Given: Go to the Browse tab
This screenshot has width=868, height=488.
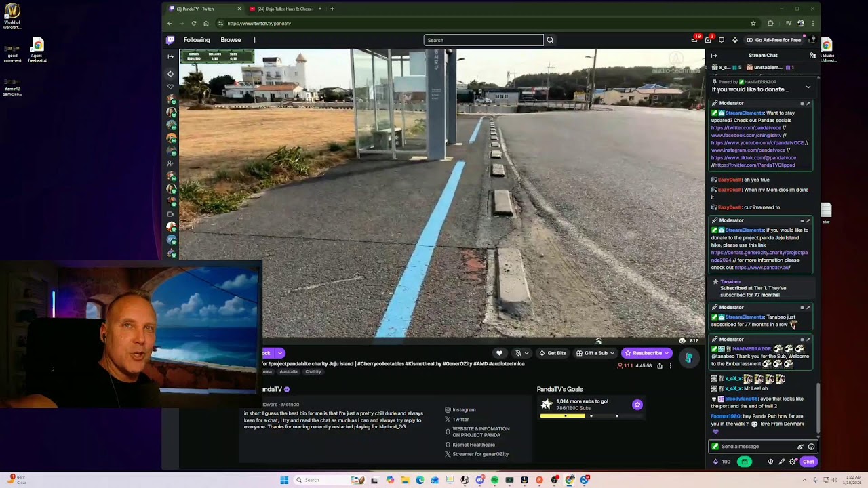Looking at the screenshot, I should (231, 40).
